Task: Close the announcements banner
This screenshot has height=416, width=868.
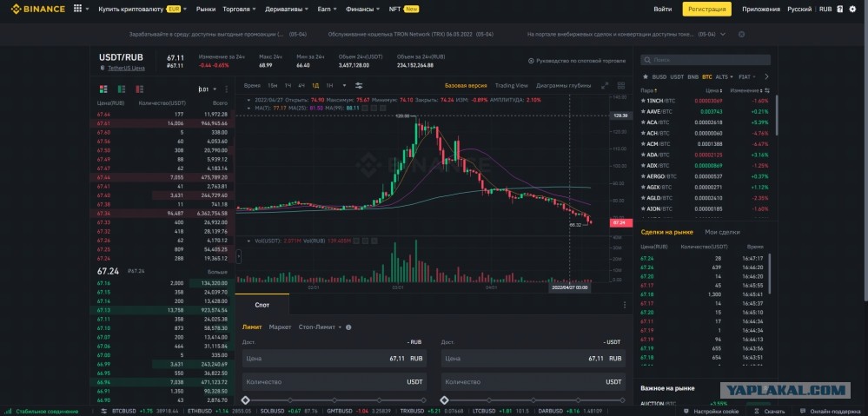Action: pos(742,34)
